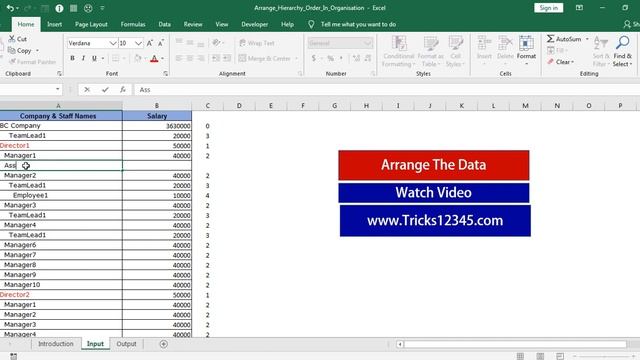Screen dimensions: 640x360
Task: Click the Insert Function fx icon
Action: [122, 89]
